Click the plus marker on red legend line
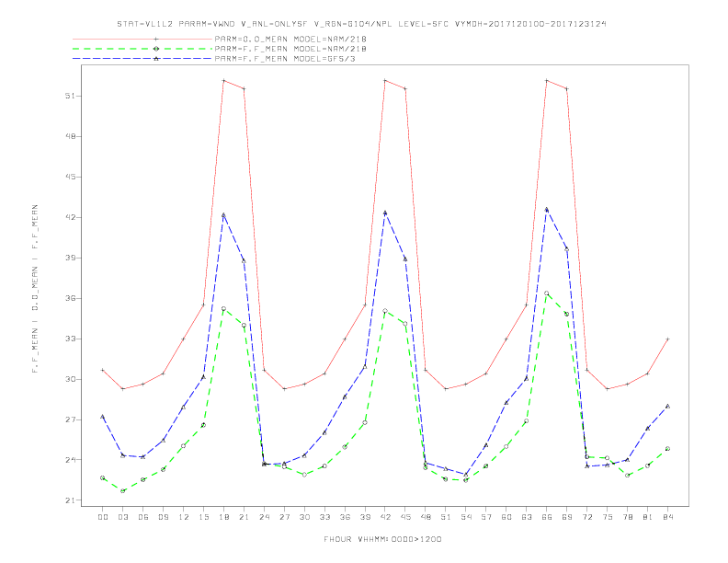The width and height of the screenshot is (728, 563). pos(156,39)
